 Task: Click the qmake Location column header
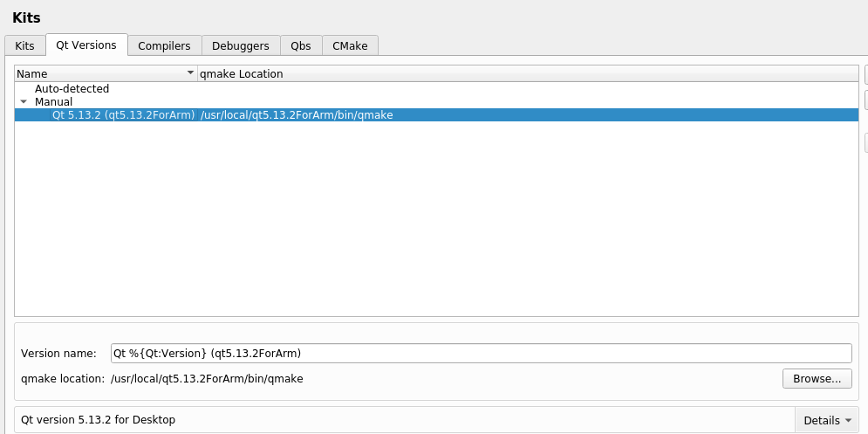click(x=528, y=73)
